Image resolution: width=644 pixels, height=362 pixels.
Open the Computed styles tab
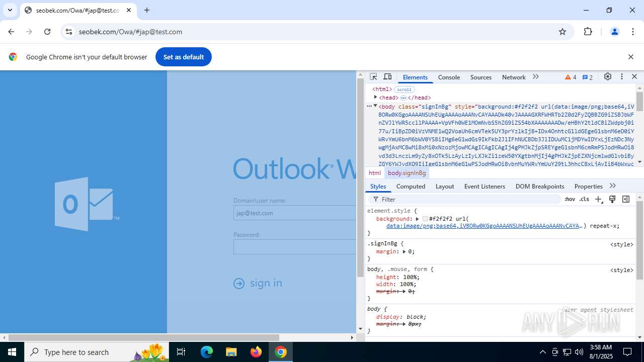[x=411, y=187]
